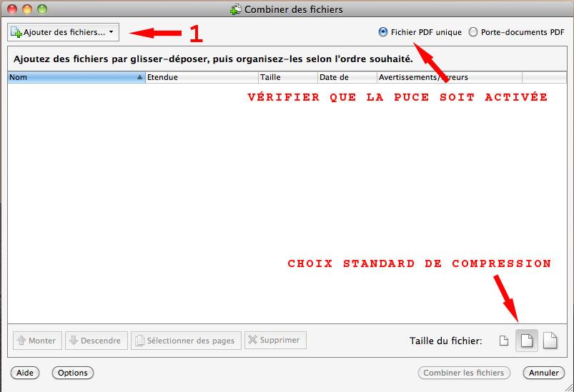Toggle sort arrow in the Nom column
This screenshot has width=574, height=392.
(139, 77)
